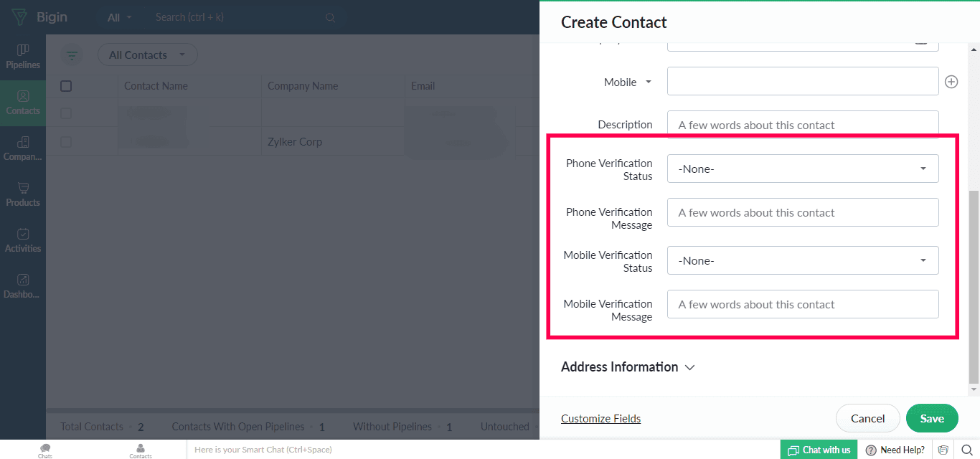Check the first contact row checkbox
The image size is (980, 459).
[66, 113]
